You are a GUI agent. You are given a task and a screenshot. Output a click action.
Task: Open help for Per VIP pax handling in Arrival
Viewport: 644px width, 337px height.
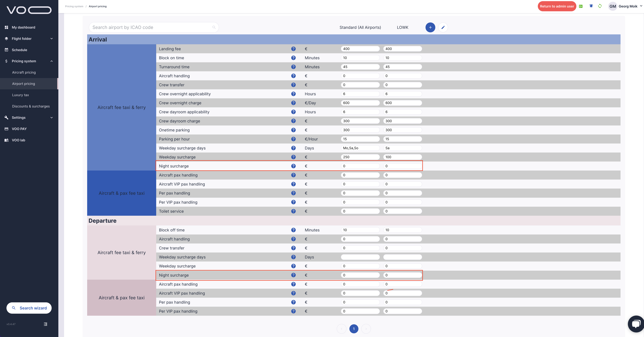coord(293,202)
